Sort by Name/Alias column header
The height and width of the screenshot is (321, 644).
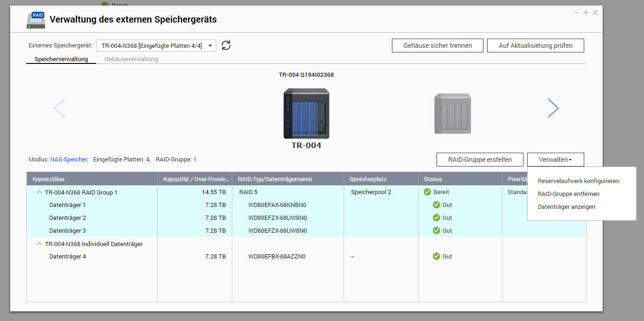click(92, 179)
